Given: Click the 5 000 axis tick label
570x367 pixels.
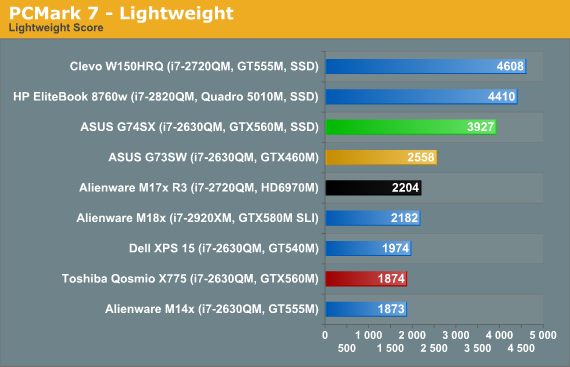Looking at the screenshot, I should [543, 335].
